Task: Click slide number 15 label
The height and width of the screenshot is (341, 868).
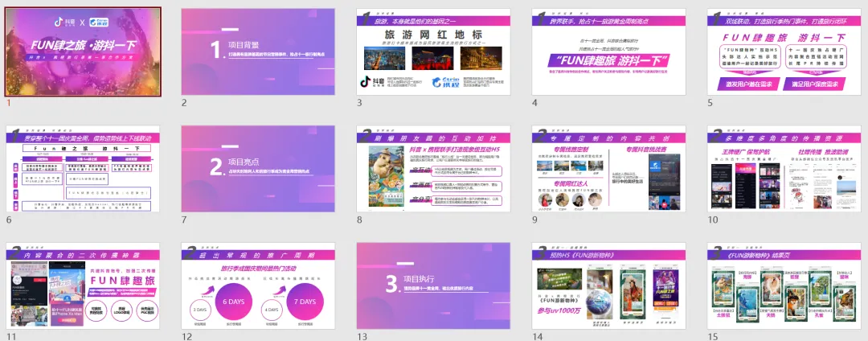Action: point(713,336)
